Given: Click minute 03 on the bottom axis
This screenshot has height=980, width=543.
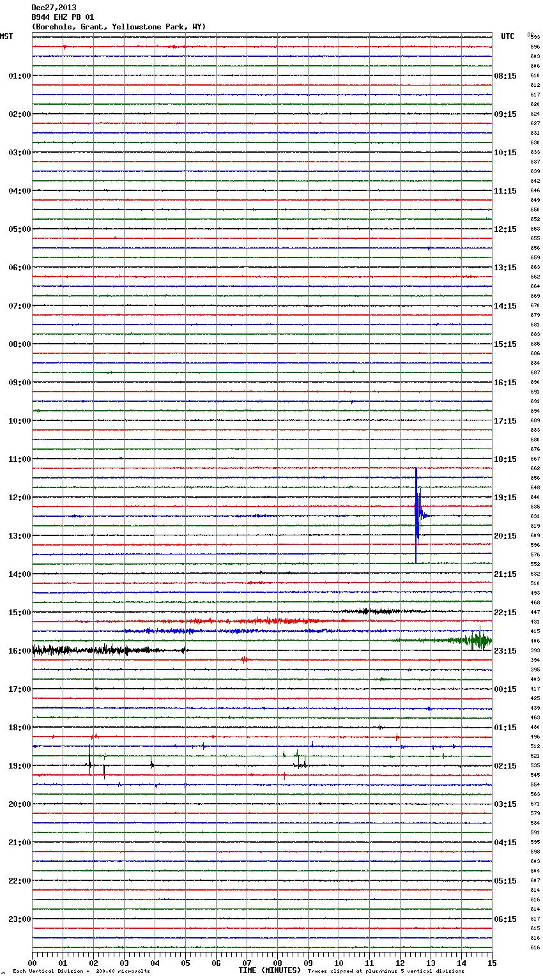Looking at the screenshot, I should [125, 963].
